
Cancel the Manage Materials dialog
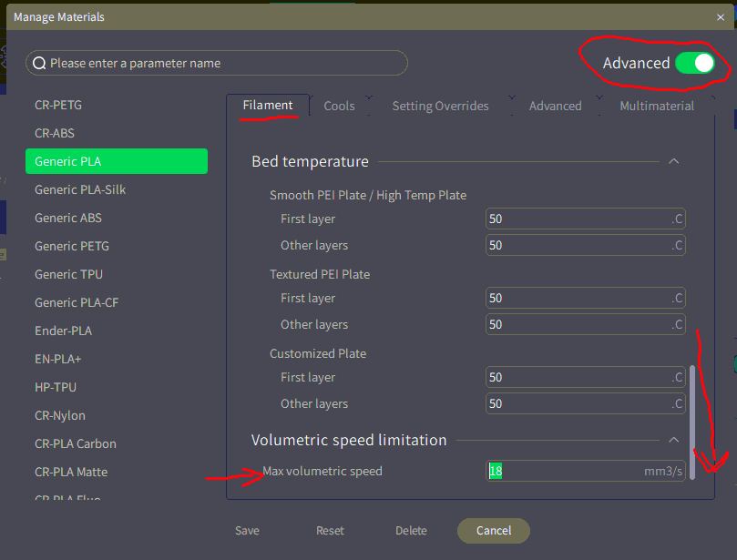(493, 531)
